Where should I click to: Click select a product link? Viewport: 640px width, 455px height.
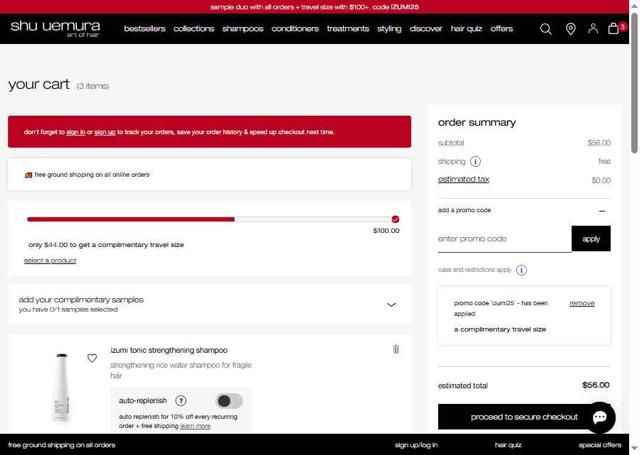tap(50, 260)
